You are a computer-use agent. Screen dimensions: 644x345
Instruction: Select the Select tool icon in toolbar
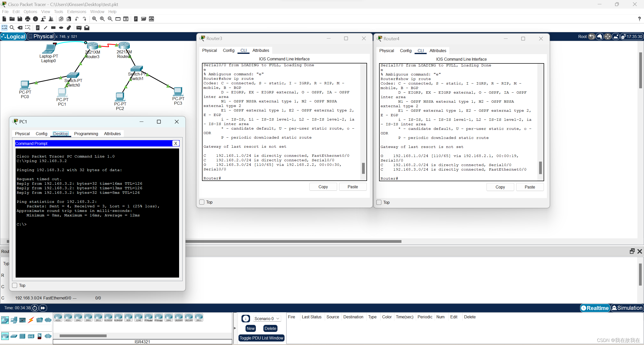[x=4, y=27]
